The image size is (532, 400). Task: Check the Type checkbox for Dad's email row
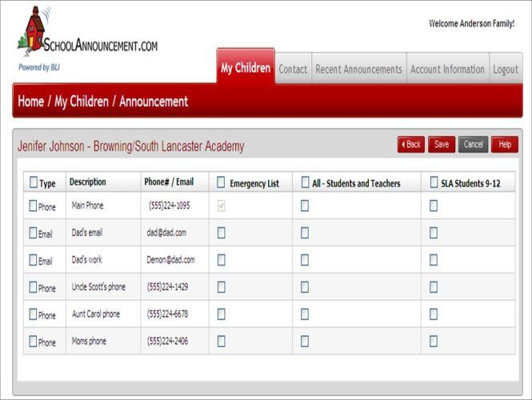coord(33,233)
